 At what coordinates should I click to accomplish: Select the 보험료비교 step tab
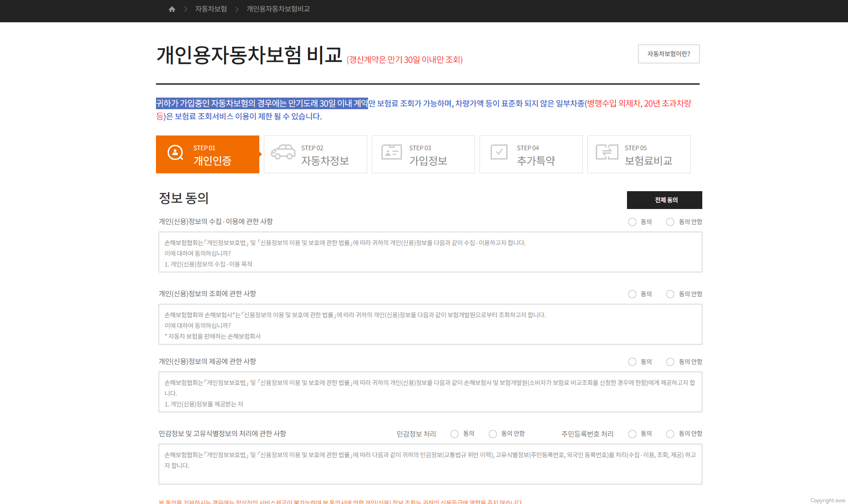[x=639, y=154]
